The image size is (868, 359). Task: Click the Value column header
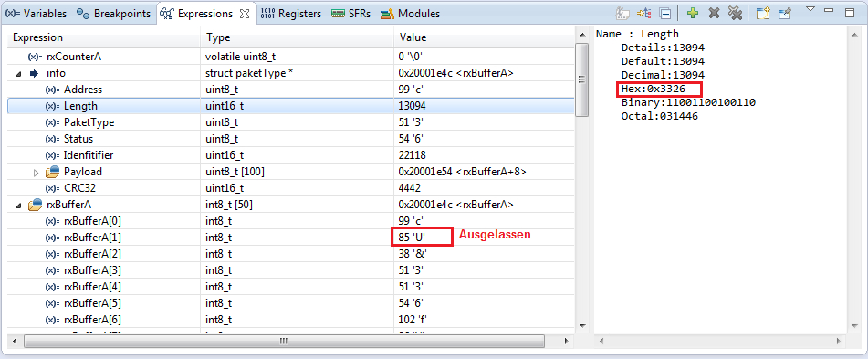[x=485, y=37]
